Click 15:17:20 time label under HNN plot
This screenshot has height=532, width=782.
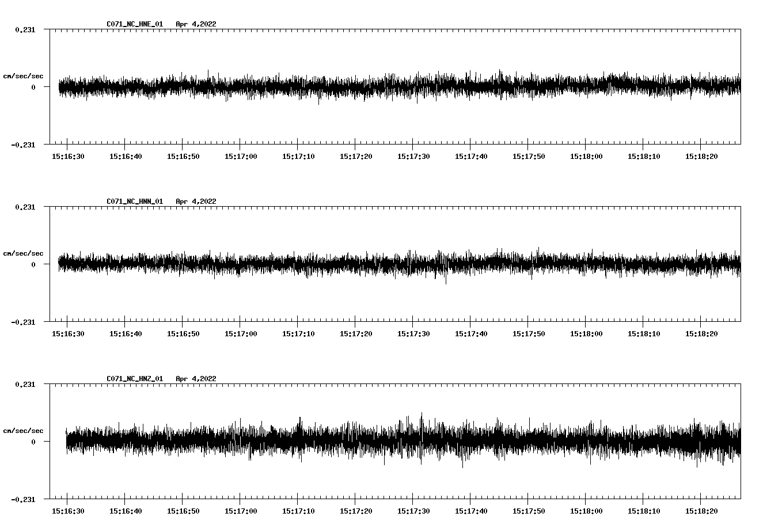click(356, 334)
